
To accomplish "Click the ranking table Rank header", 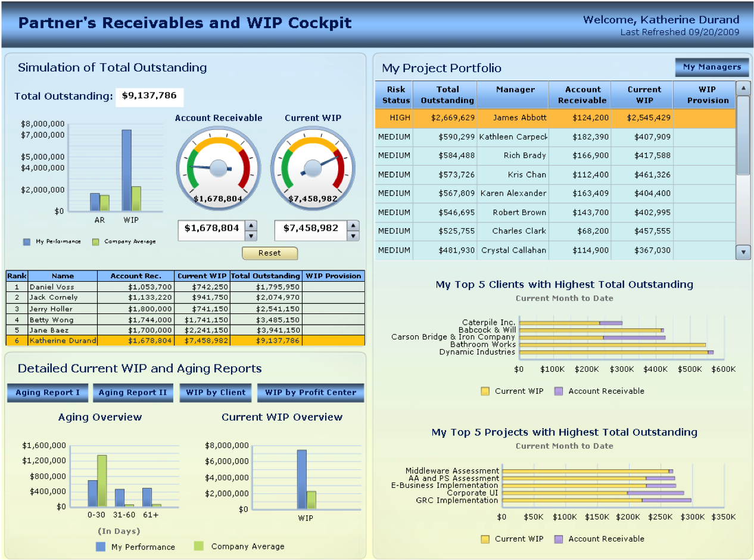I will pyautogui.click(x=17, y=276).
